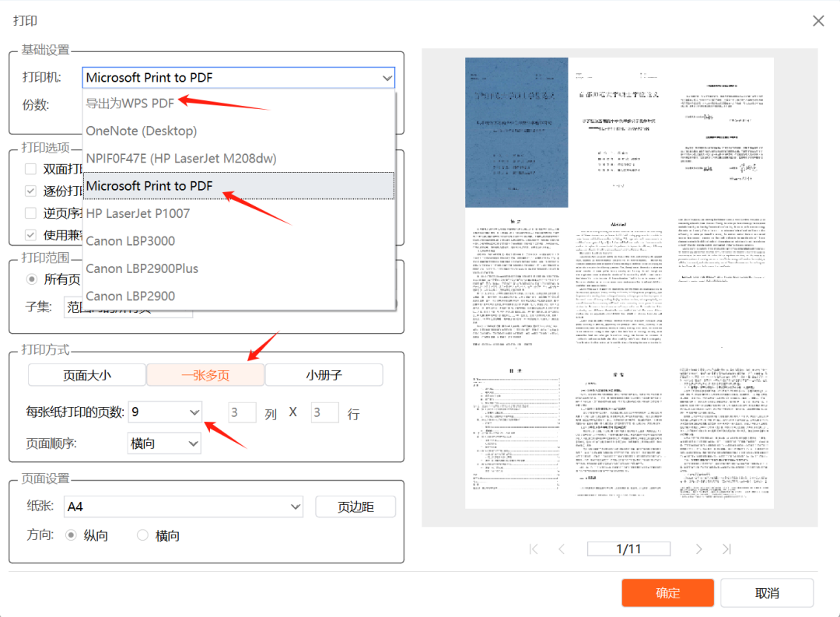Collapse the printer dropdown list arrow

tap(387, 78)
